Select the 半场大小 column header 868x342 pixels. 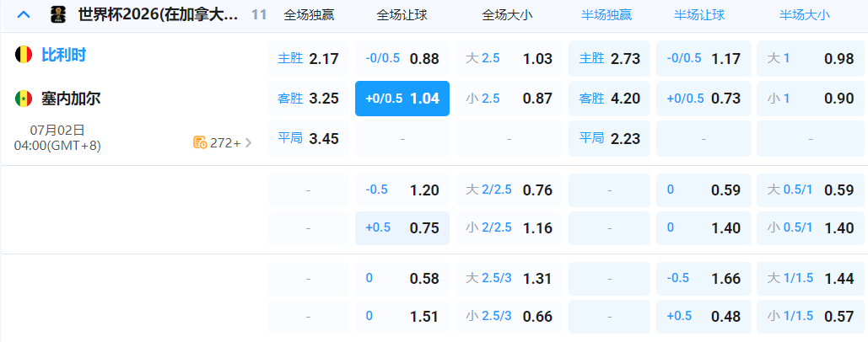(x=805, y=15)
